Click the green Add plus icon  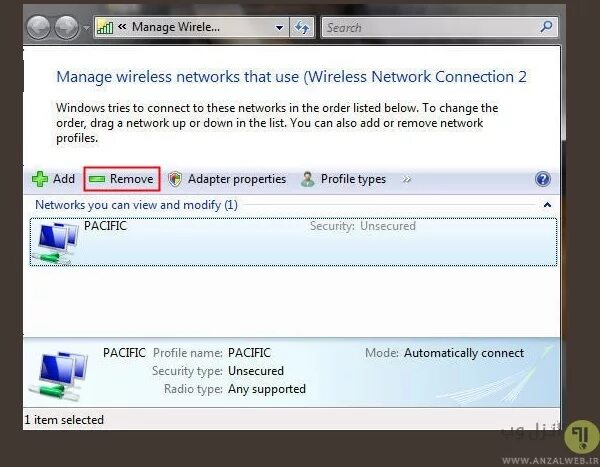pyautogui.click(x=40, y=179)
